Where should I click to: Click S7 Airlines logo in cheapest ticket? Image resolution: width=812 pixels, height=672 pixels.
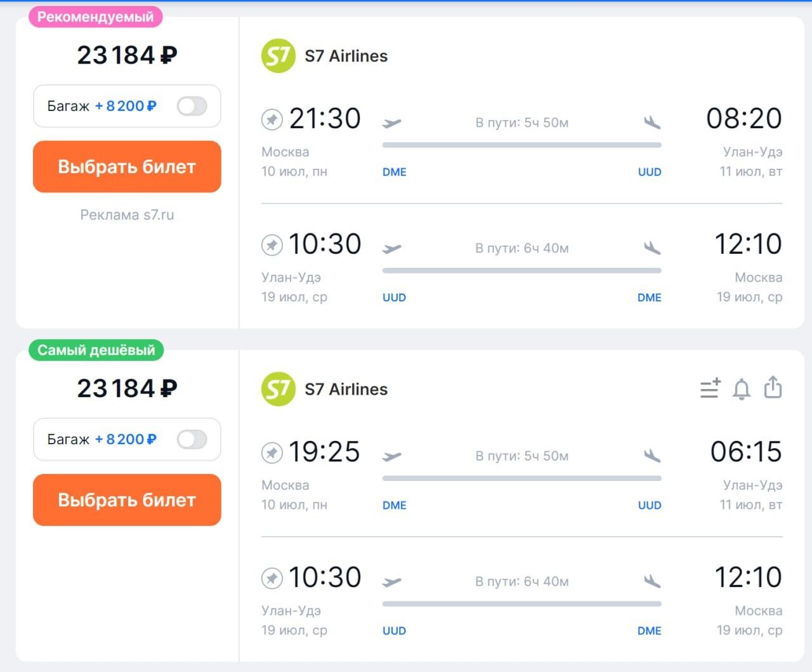(x=278, y=389)
